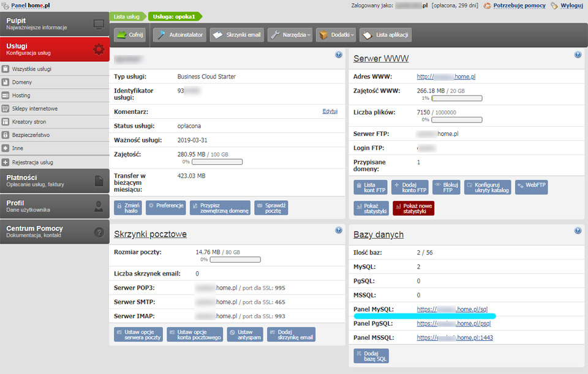The height and width of the screenshot is (374, 588).
Task: Open Preferencje button
Action: pyautogui.click(x=166, y=208)
